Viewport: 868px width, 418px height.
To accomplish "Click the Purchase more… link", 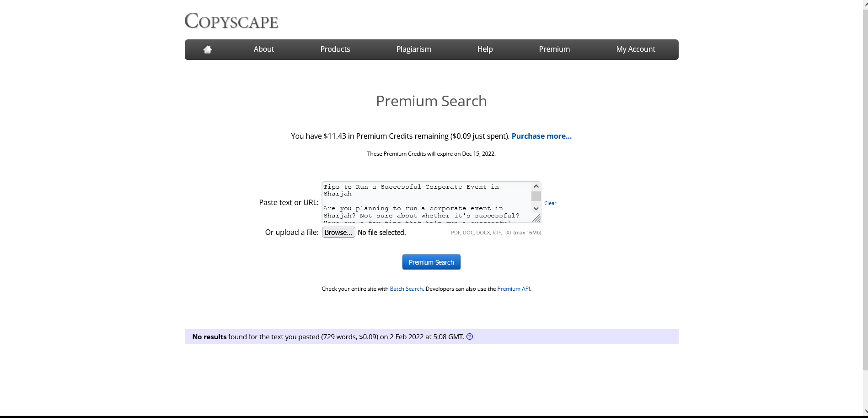I will click(541, 136).
